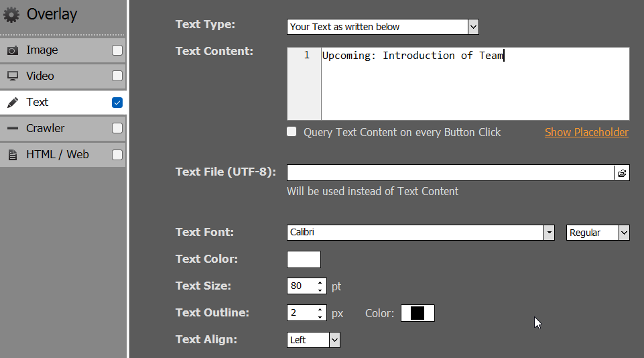Image resolution: width=644 pixels, height=358 pixels.
Task: Disable the Text overlay checkbox
Action: pyautogui.click(x=117, y=103)
